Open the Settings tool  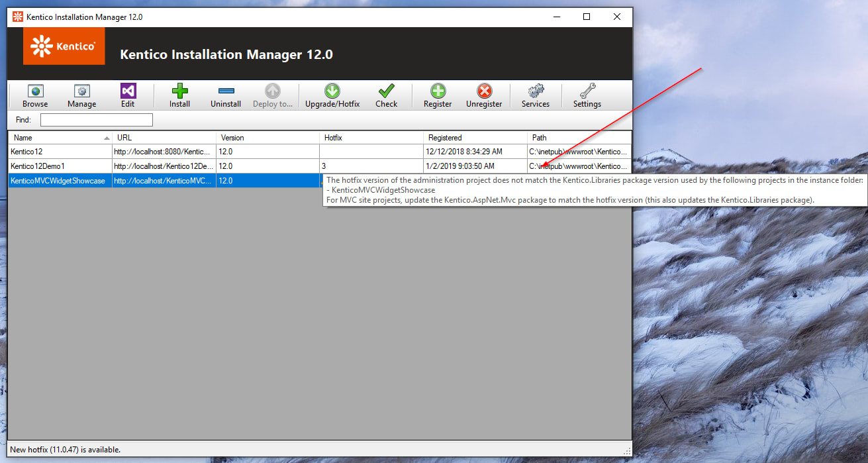tap(587, 96)
